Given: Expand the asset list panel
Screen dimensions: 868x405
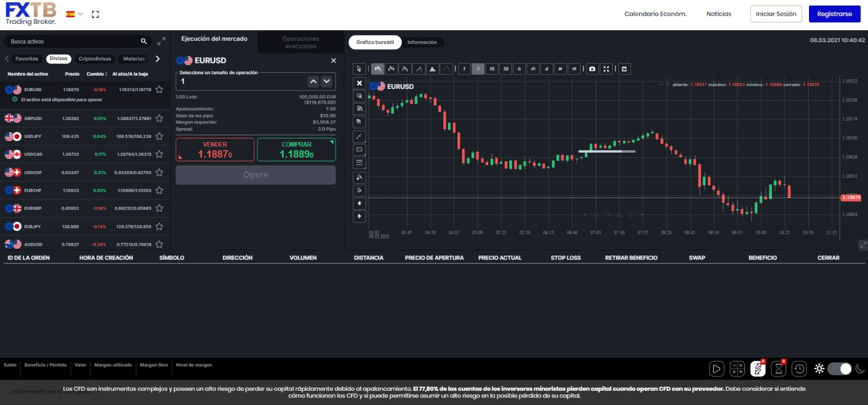Looking at the screenshot, I should pyautogui.click(x=161, y=41).
